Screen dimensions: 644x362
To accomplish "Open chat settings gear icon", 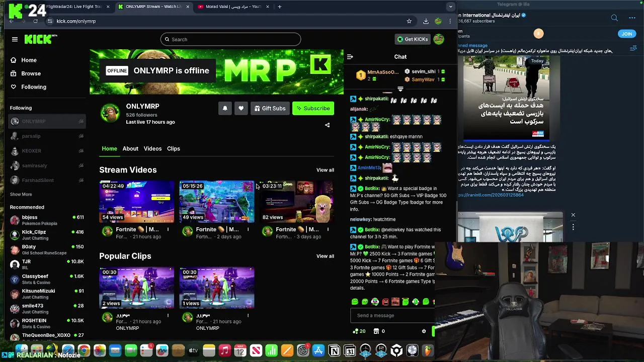I will click(x=424, y=331).
